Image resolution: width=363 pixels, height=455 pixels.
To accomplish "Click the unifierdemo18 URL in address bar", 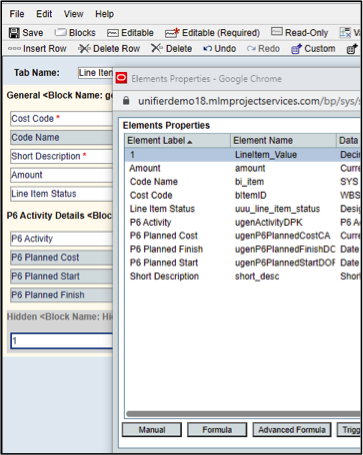I will coord(248,101).
